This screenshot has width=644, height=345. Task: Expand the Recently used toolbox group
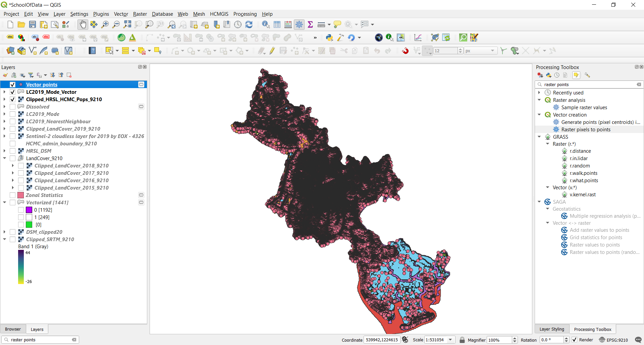[539, 93]
